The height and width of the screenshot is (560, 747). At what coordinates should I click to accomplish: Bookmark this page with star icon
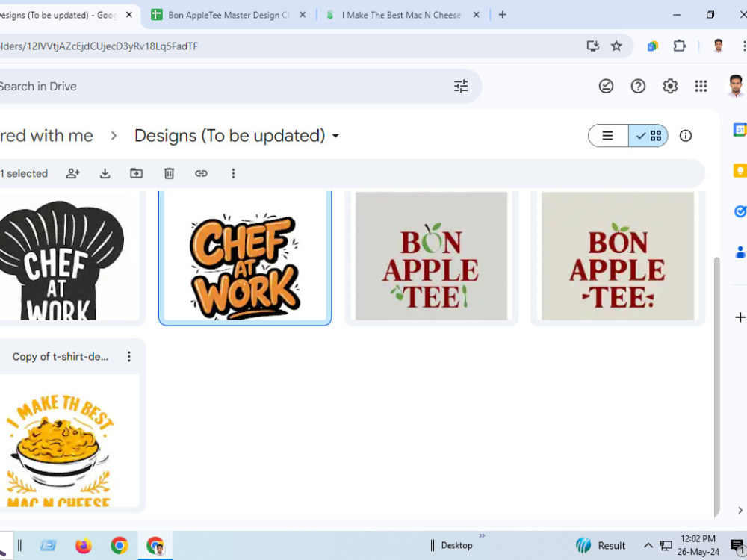[x=616, y=46]
